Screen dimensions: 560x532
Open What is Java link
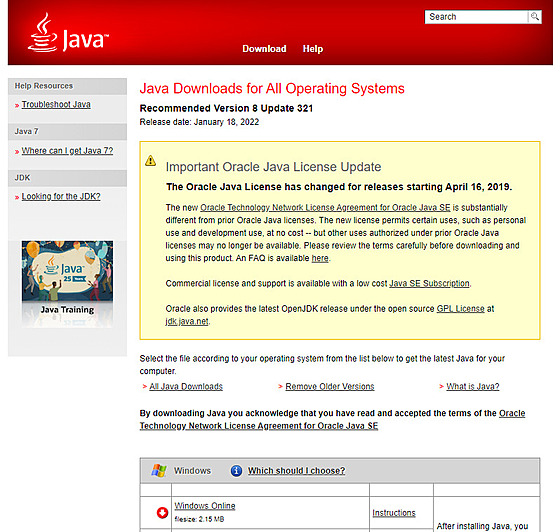point(473,386)
